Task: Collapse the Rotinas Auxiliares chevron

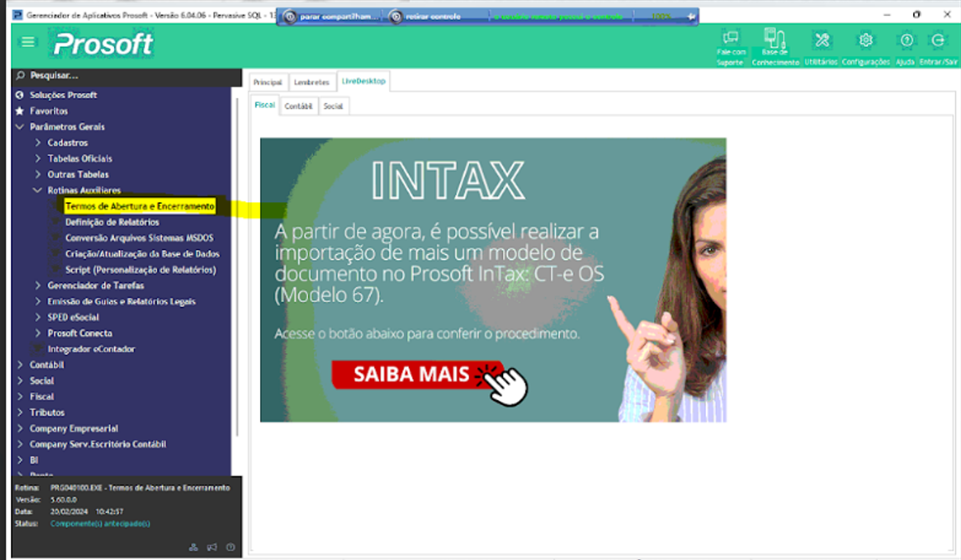Action: (38, 190)
